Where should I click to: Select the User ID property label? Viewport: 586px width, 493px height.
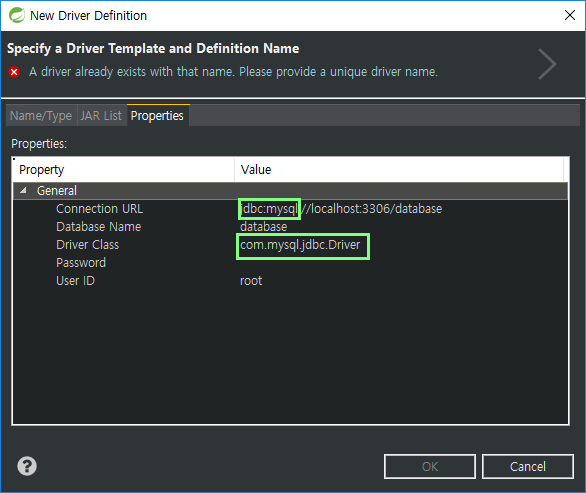[75, 281]
